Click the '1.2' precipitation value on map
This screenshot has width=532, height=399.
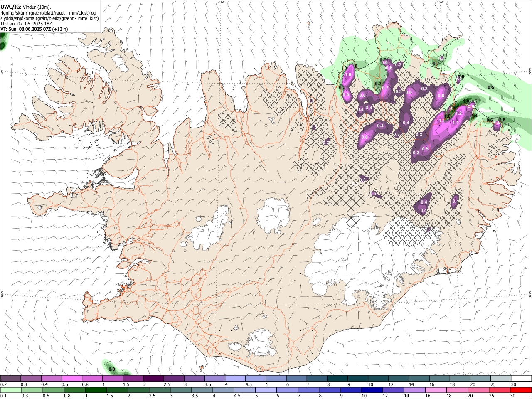[459, 113]
